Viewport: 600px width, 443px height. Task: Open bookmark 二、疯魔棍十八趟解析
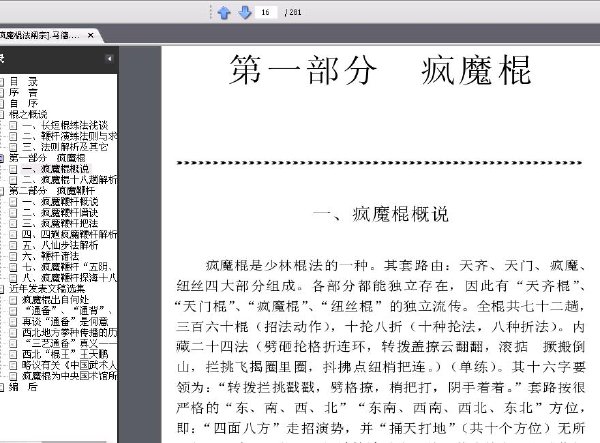70,179
